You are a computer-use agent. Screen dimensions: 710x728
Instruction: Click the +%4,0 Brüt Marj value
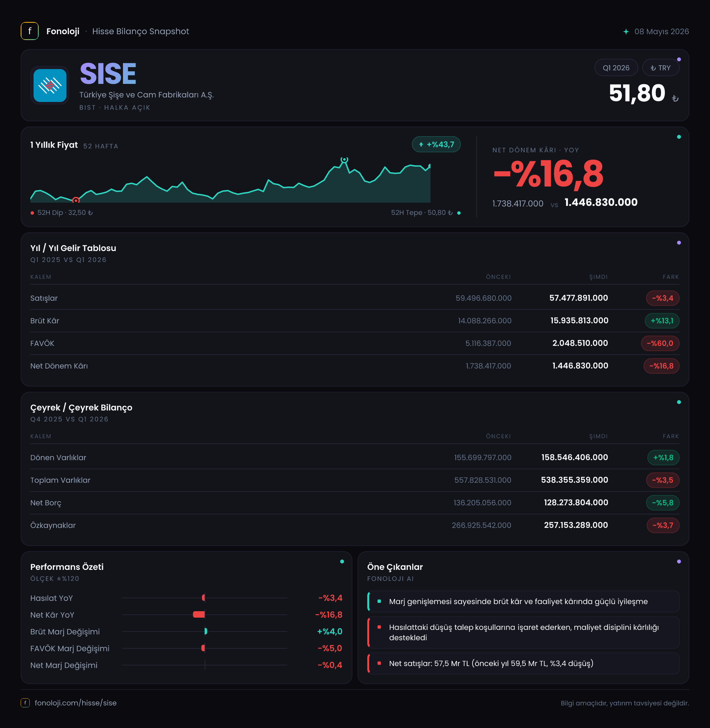tap(330, 632)
